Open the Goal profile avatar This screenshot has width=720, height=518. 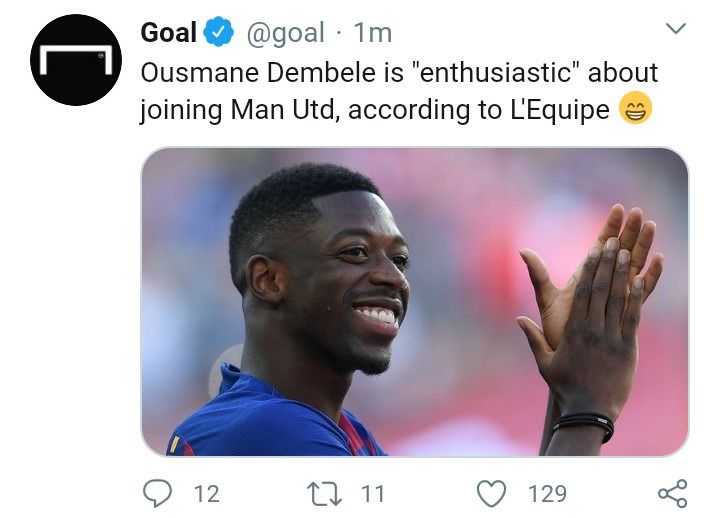[75, 60]
